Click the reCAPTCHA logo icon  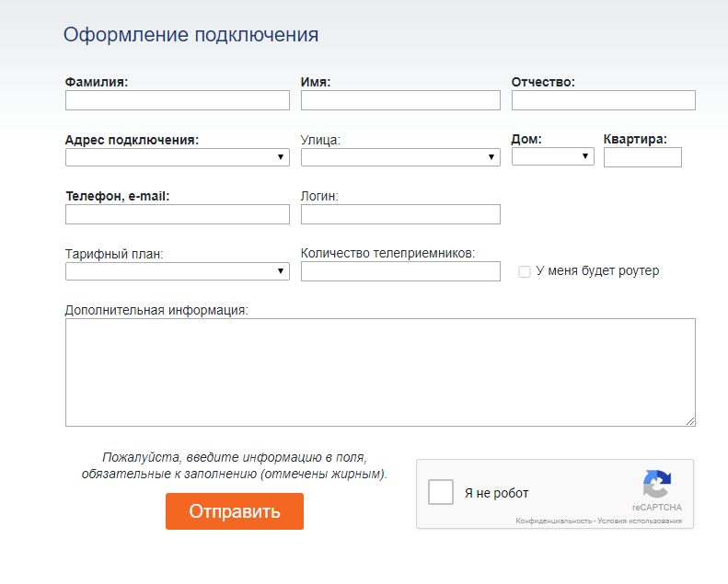pyautogui.click(x=657, y=484)
